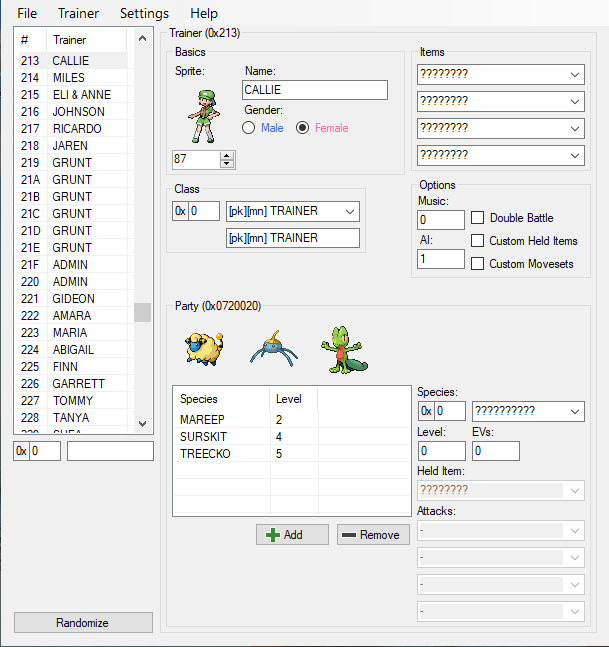Open the fourth Items dropdown

[575, 156]
